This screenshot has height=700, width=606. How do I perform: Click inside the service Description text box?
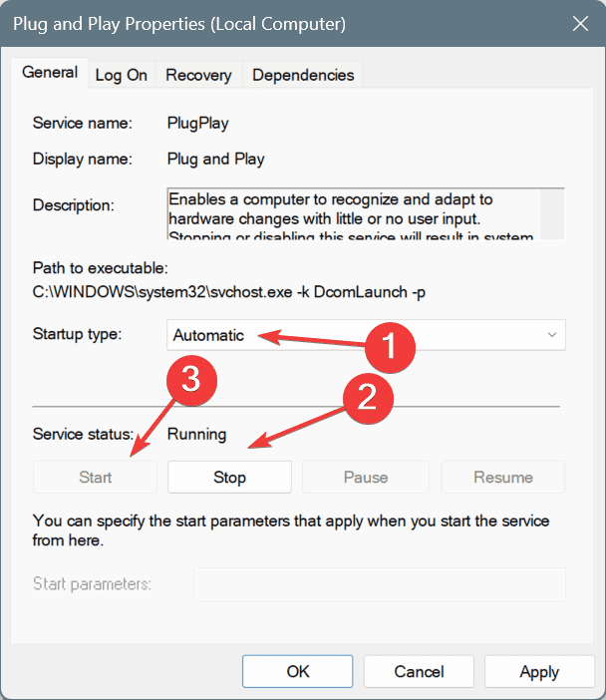click(x=354, y=214)
